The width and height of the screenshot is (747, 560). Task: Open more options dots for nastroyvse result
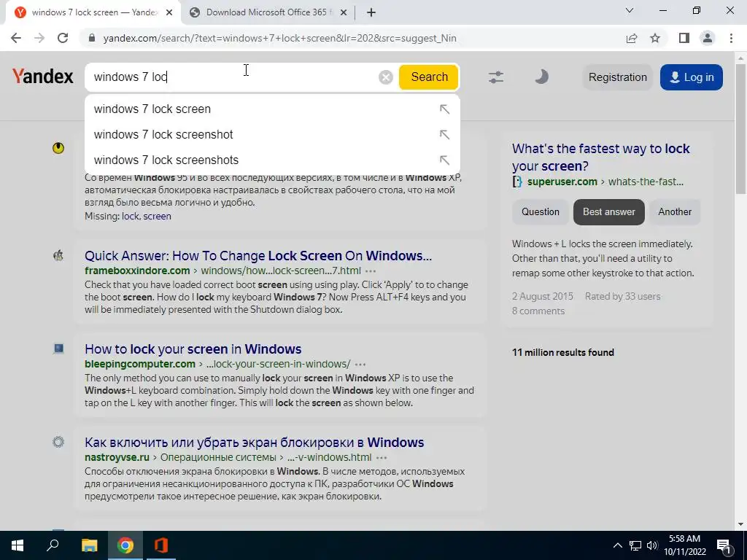(x=382, y=458)
